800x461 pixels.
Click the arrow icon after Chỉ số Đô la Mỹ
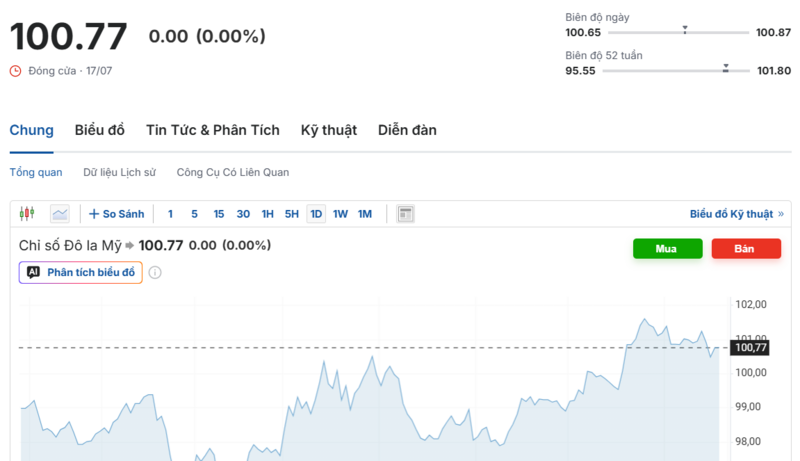[130, 246]
